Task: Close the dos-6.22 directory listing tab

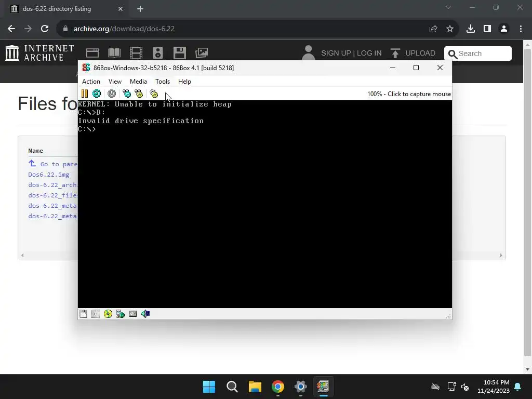Action: click(x=121, y=9)
